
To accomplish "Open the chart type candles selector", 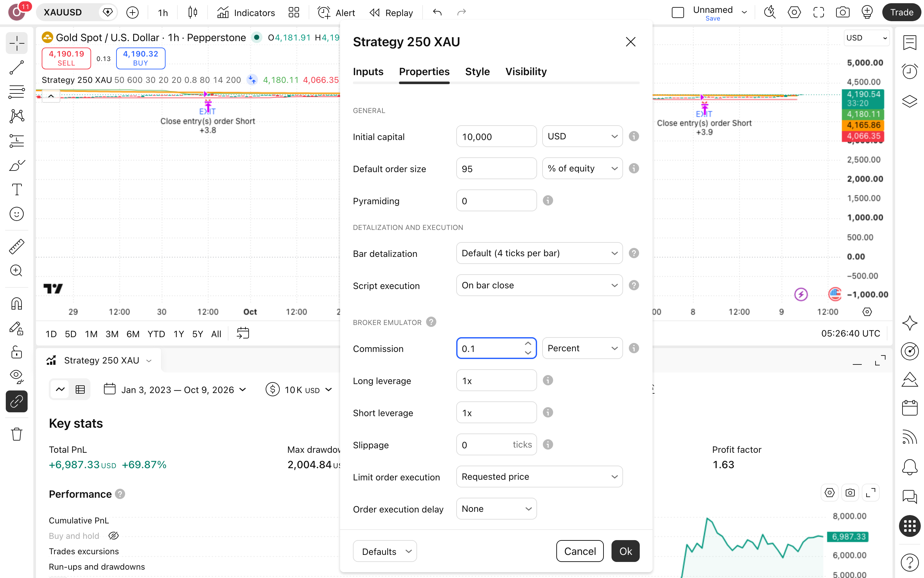I will click(x=193, y=13).
